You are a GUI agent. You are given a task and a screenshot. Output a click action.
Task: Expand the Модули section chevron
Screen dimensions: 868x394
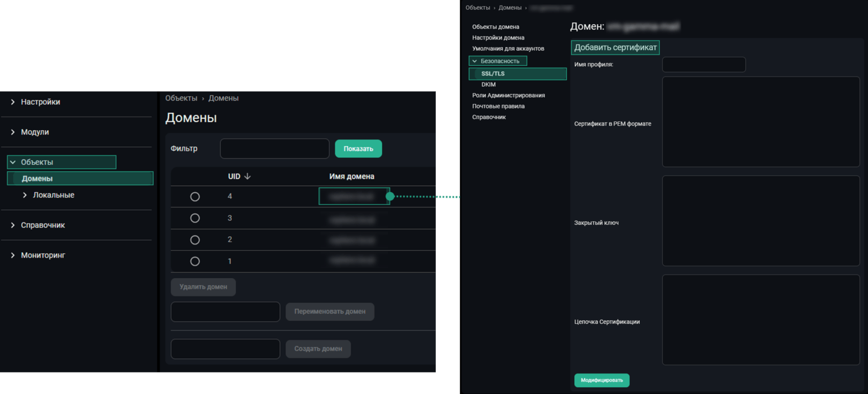(12, 133)
